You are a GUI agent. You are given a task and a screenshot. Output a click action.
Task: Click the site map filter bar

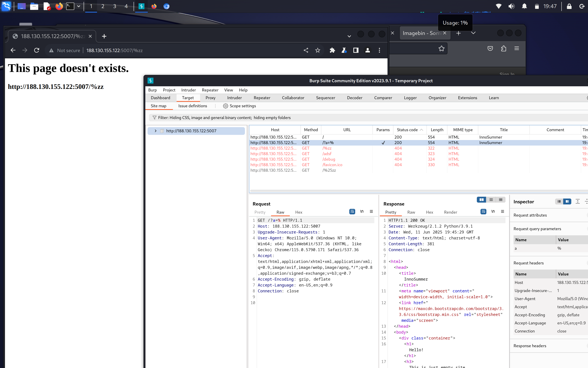(x=368, y=118)
